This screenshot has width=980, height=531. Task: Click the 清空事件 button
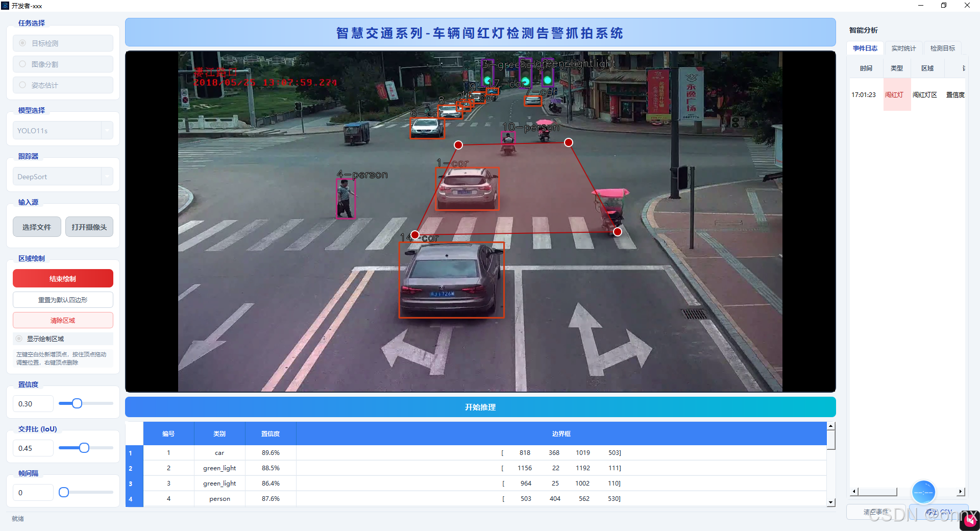[x=876, y=512]
